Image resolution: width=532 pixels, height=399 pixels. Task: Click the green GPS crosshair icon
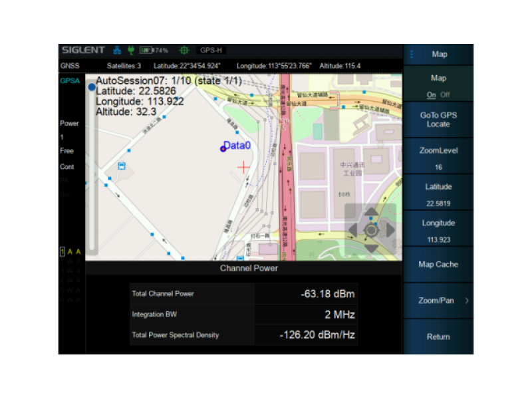click(x=184, y=51)
